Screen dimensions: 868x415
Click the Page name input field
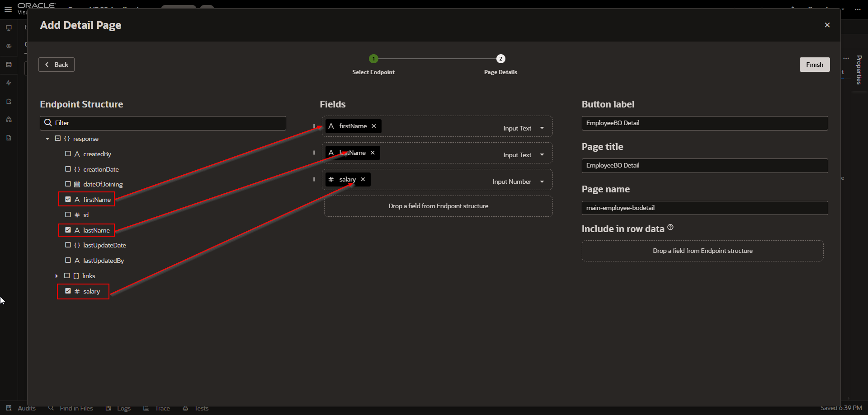[x=704, y=208]
